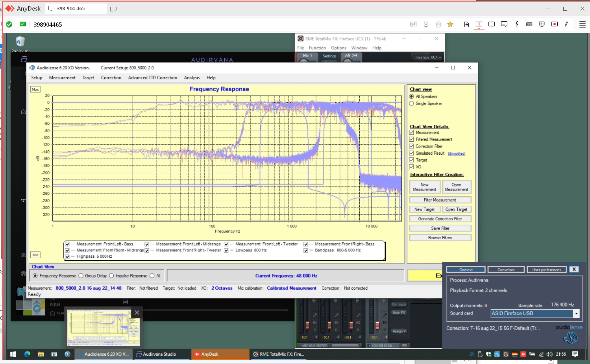Select Group Delay chart view

click(81, 276)
